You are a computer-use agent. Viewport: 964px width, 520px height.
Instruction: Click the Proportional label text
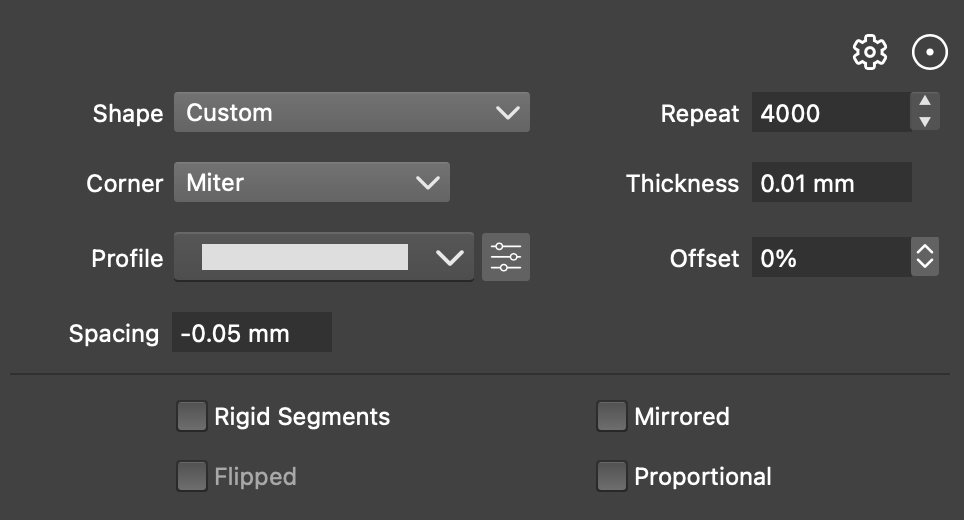pos(703,477)
